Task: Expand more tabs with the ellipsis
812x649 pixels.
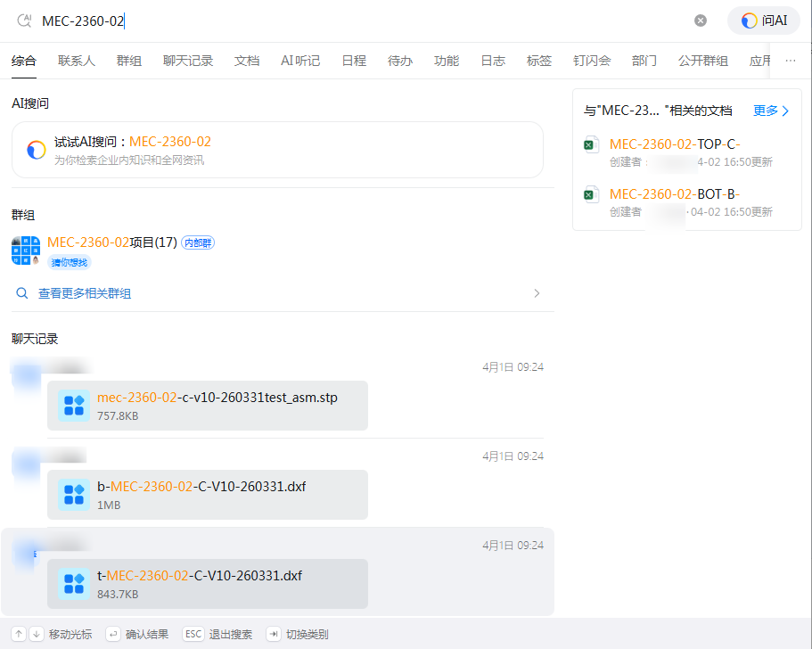Action: (x=790, y=61)
